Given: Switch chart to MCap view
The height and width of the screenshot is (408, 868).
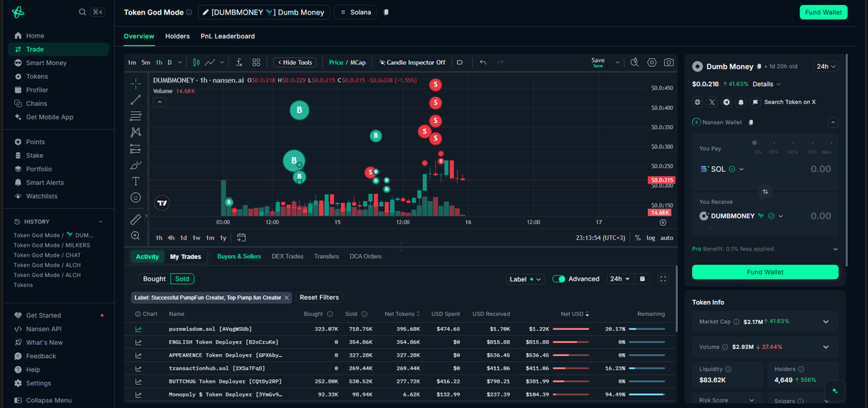Looking at the screenshot, I should pyautogui.click(x=358, y=62).
